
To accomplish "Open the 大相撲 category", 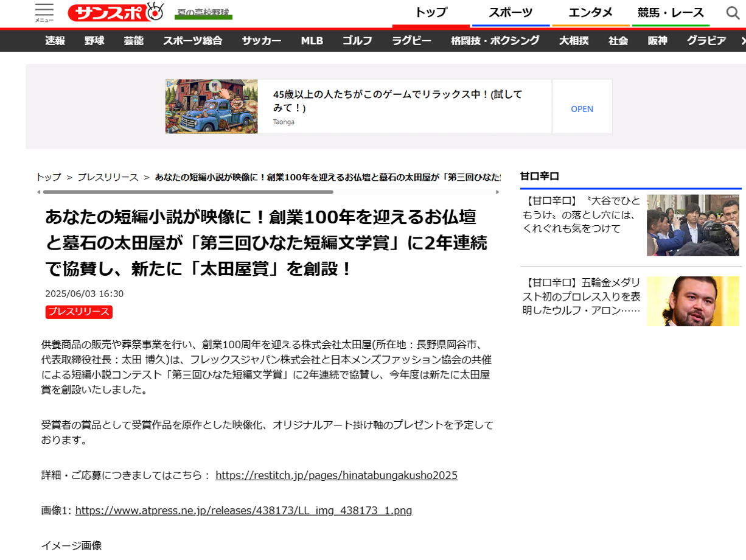I will [574, 41].
